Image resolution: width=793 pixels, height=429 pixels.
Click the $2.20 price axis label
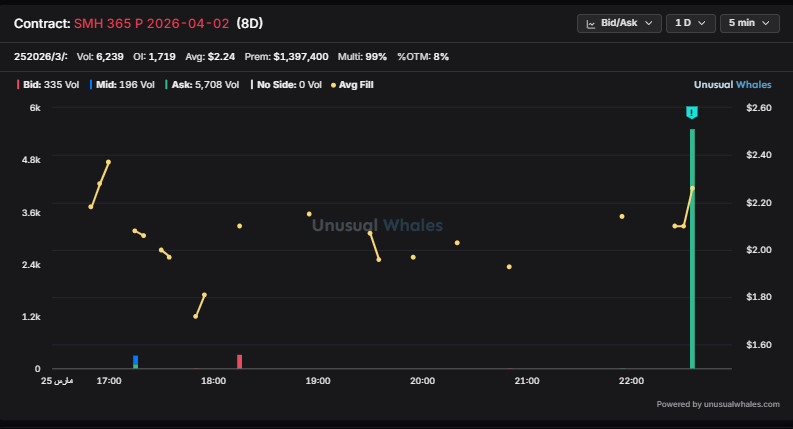(x=759, y=203)
